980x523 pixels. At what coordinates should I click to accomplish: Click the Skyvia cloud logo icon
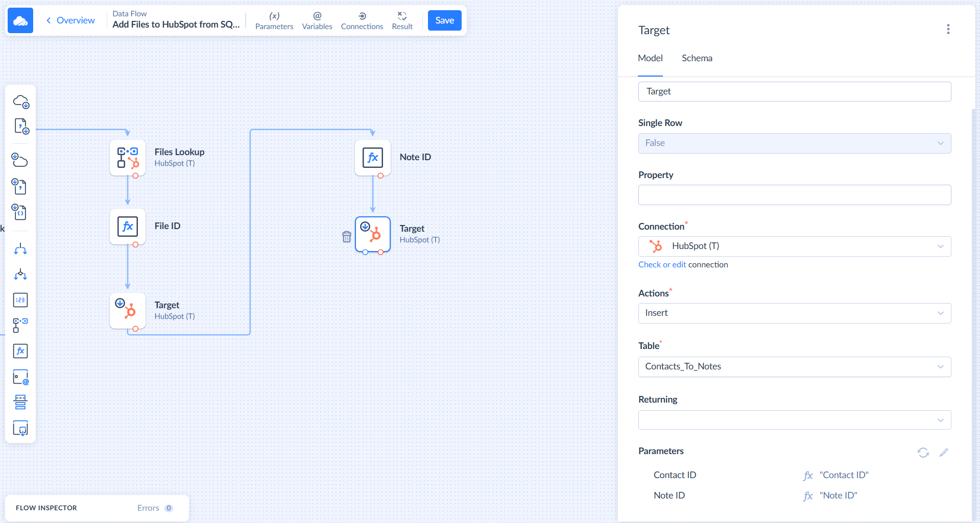pos(20,20)
